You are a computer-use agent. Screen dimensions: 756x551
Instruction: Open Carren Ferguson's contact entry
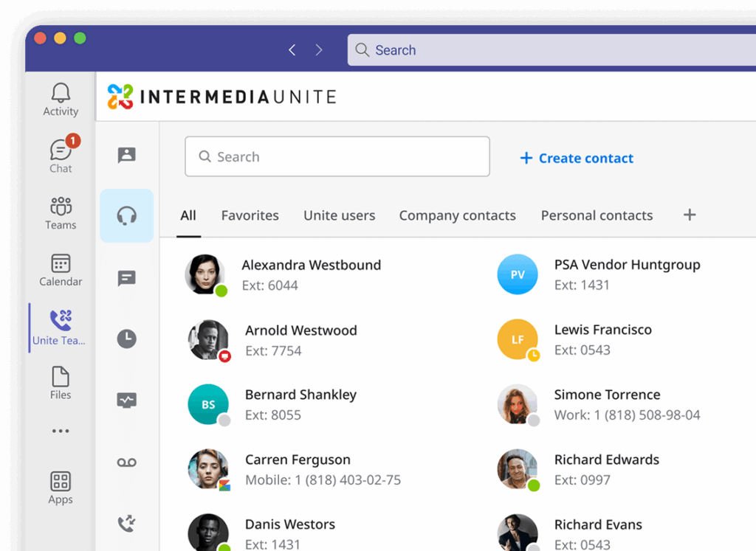(x=298, y=469)
